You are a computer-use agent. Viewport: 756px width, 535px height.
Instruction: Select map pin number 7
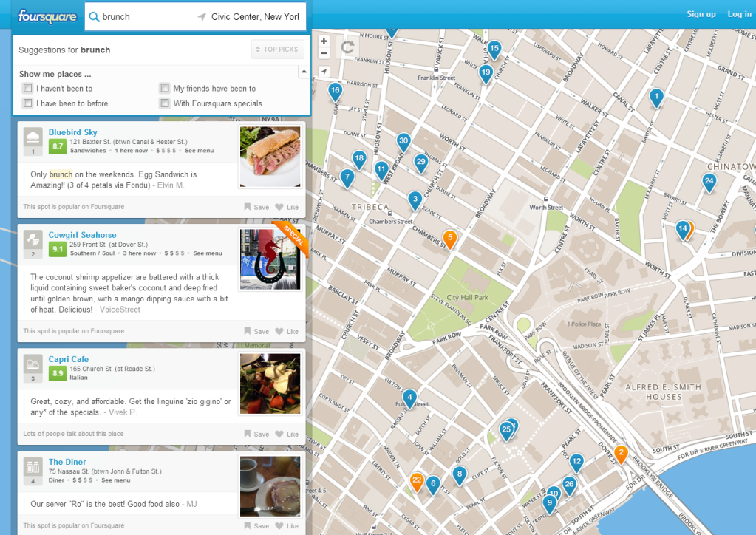point(347,178)
